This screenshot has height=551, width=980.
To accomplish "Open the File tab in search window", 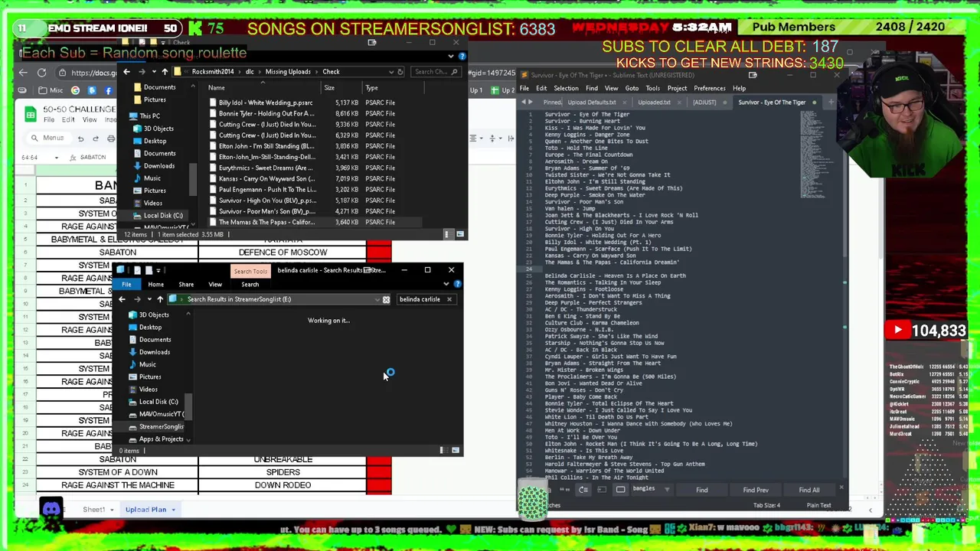I will point(126,284).
